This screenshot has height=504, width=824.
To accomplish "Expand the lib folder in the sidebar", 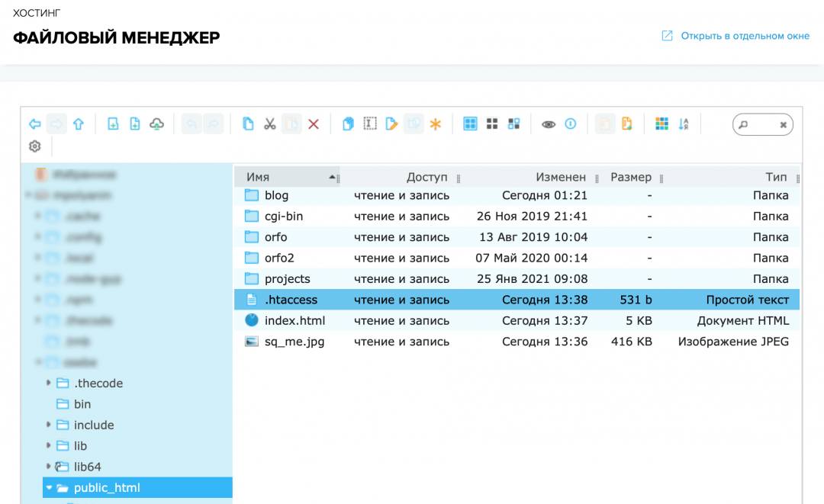I will click(48, 445).
